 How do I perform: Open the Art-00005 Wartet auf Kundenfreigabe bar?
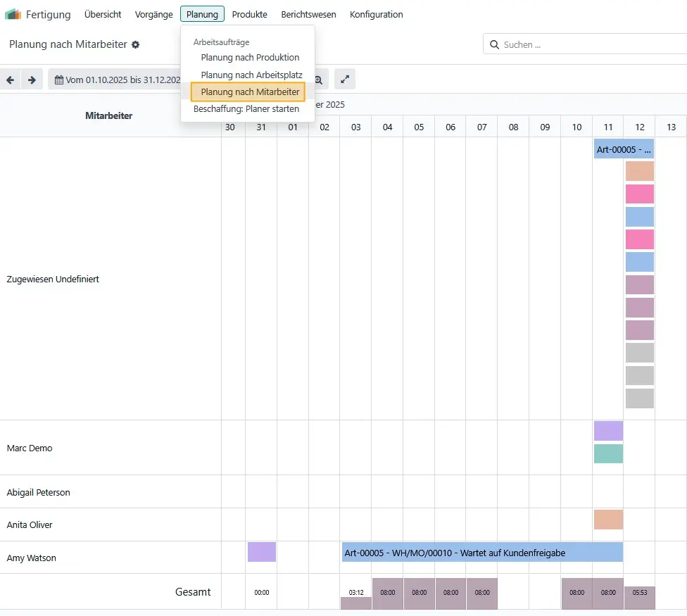tap(482, 553)
